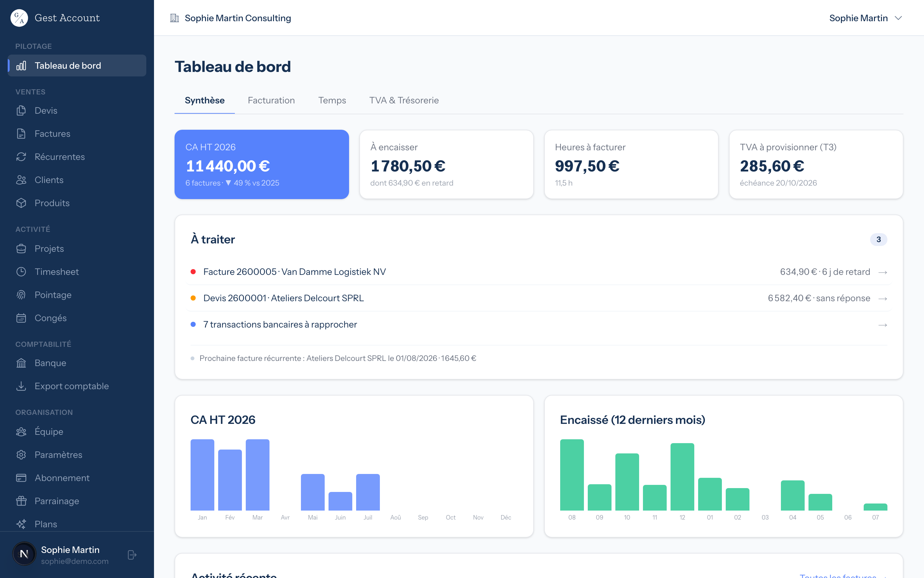The width and height of the screenshot is (924, 578).
Task: Click the Projets briefcase icon
Action: 21,249
